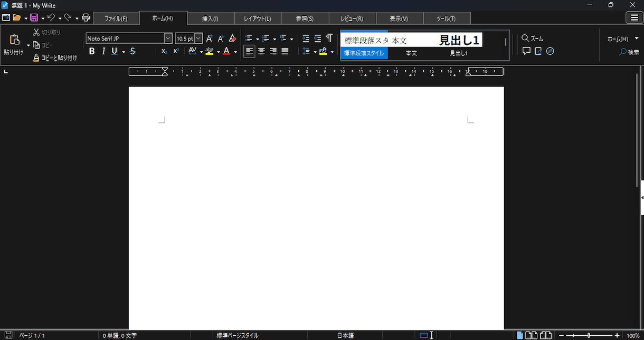Activate コピーと貼り付け clone formatting brush
The width and height of the screenshot is (644, 340).
55,58
